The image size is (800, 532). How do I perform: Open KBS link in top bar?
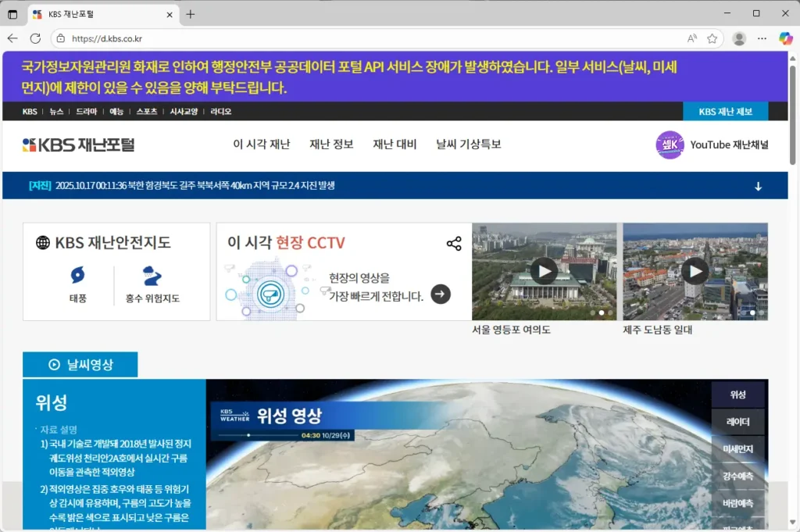tap(30, 111)
